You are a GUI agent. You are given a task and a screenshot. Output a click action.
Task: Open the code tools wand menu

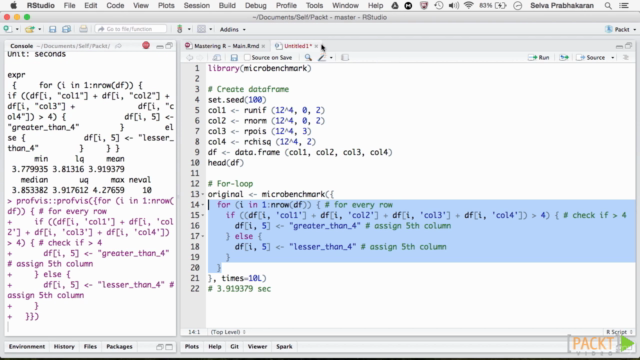pyautogui.click(x=322, y=58)
